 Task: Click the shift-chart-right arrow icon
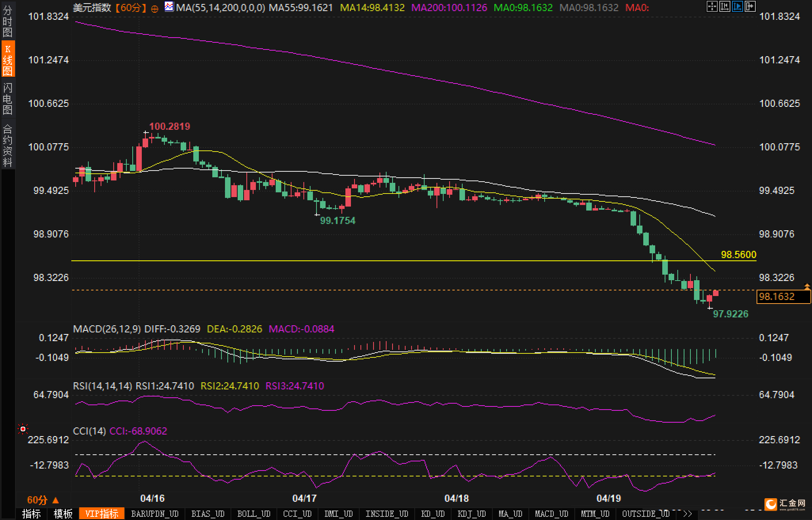click(x=750, y=6)
